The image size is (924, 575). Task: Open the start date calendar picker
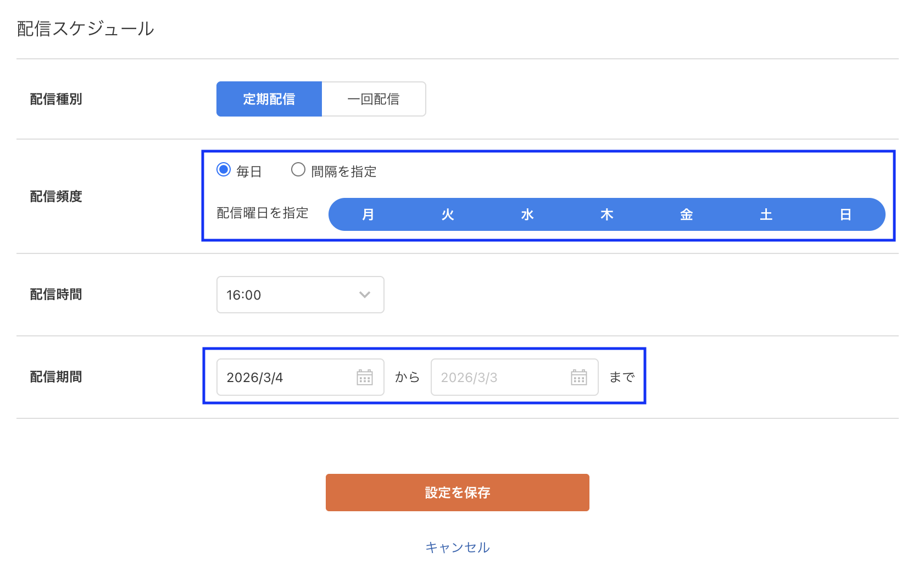coord(365,377)
